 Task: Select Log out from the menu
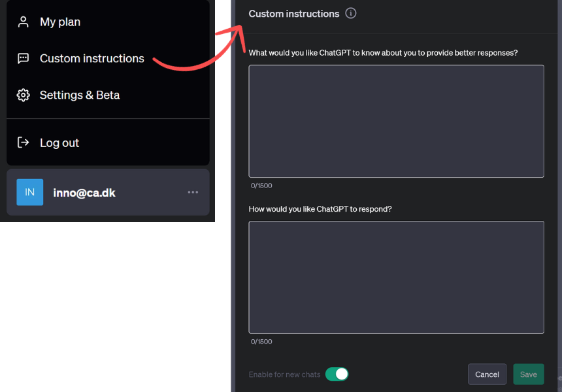(108, 142)
